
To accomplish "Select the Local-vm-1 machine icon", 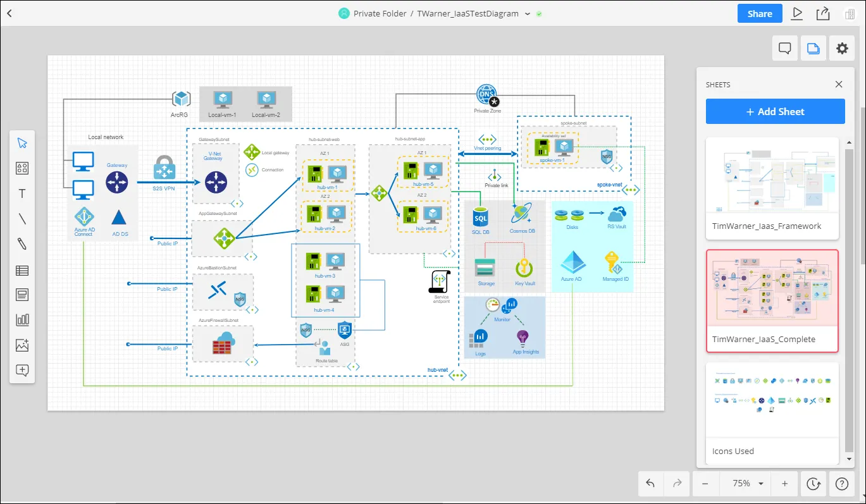I will (222, 99).
